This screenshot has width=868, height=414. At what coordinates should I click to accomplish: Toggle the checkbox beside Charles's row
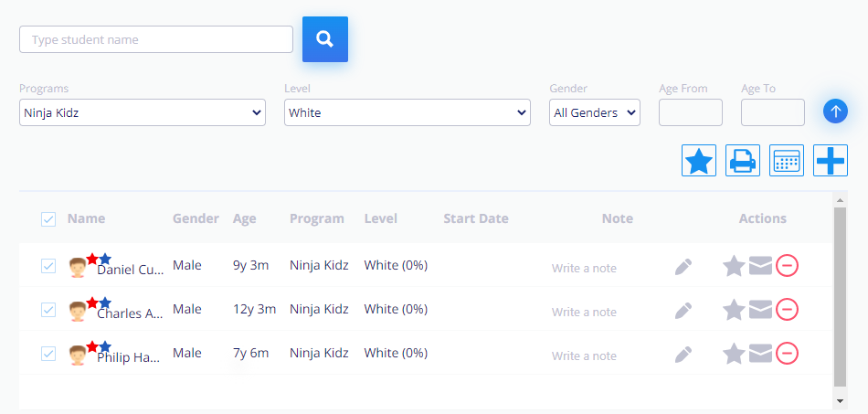48,310
